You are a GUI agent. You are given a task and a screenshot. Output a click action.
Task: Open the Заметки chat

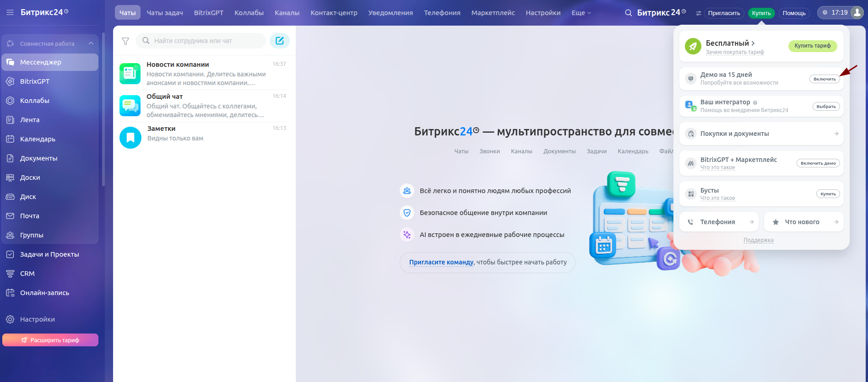[204, 138]
